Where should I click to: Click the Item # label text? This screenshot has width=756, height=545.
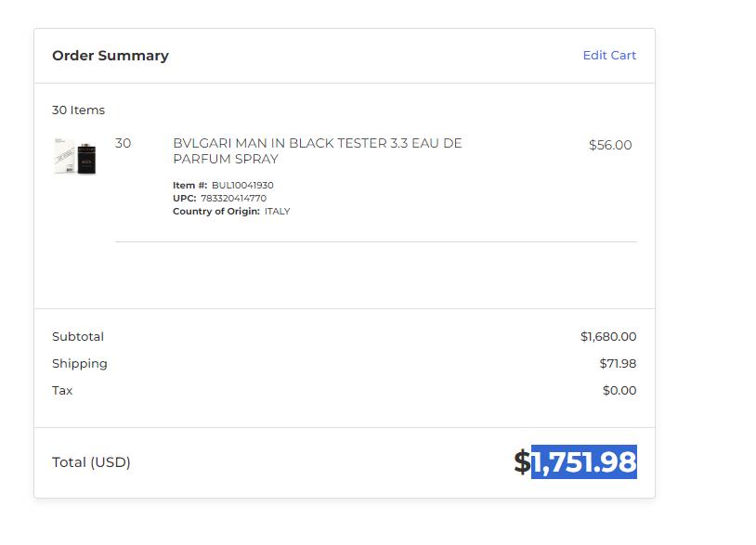190,186
